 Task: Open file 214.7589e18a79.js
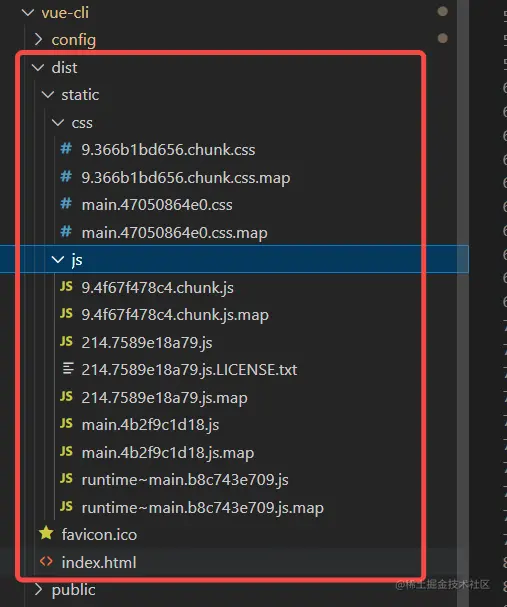tap(147, 343)
